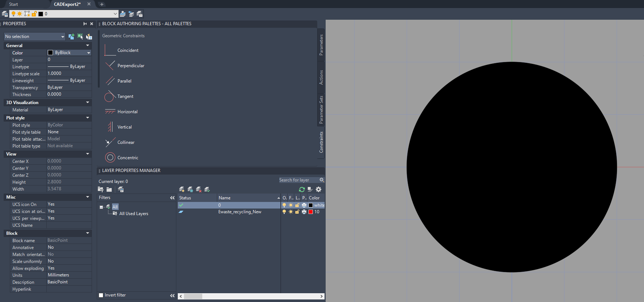Open Layer Manager settings gear
The width and height of the screenshot is (644, 302).
coord(319,189)
